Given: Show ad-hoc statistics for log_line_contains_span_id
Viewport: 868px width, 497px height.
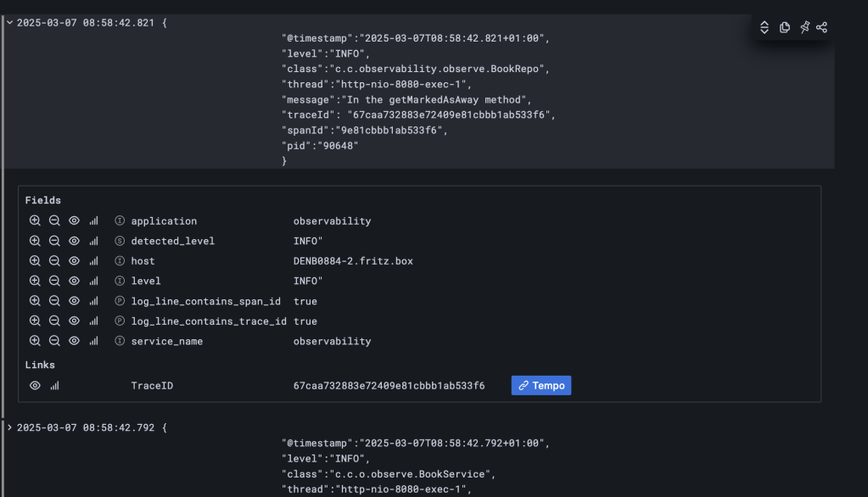Looking at the screenshot, I should pyautogui.click(x=94, y=301).
